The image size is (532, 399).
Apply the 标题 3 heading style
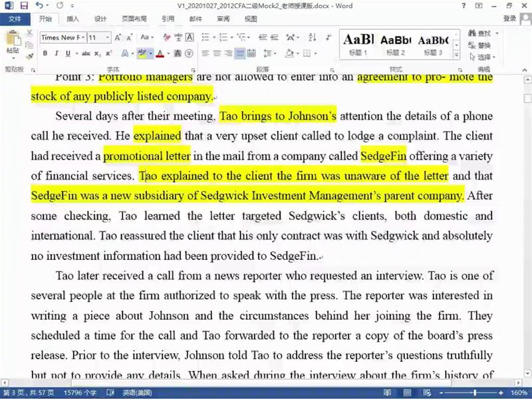coord(433,44)
